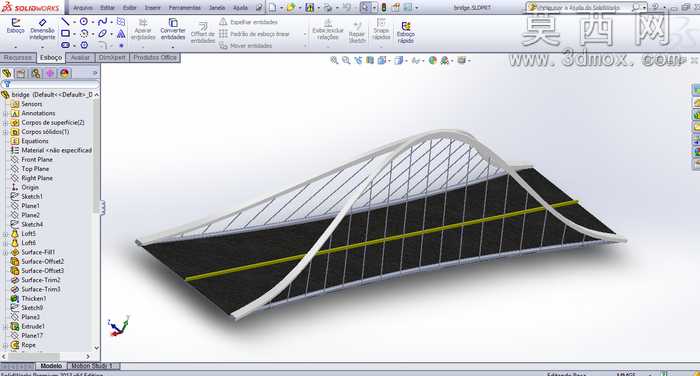The image size is (700, 376).
Task: Open Circle tool dropdown arrow
Action: tap(93, 22)
